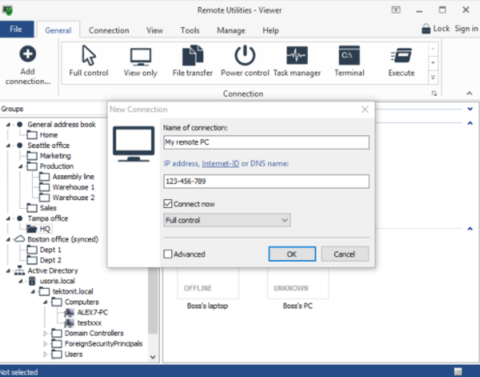Confirm the dialog with OK
Screen dimensions: 480x377
(292, 254)
